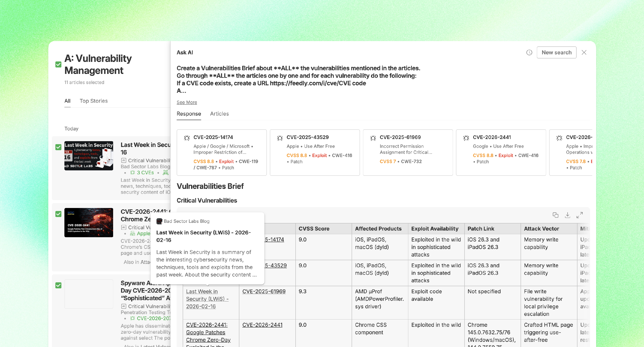
Task: Close the Ask AI panel
Action: [584, 53]
